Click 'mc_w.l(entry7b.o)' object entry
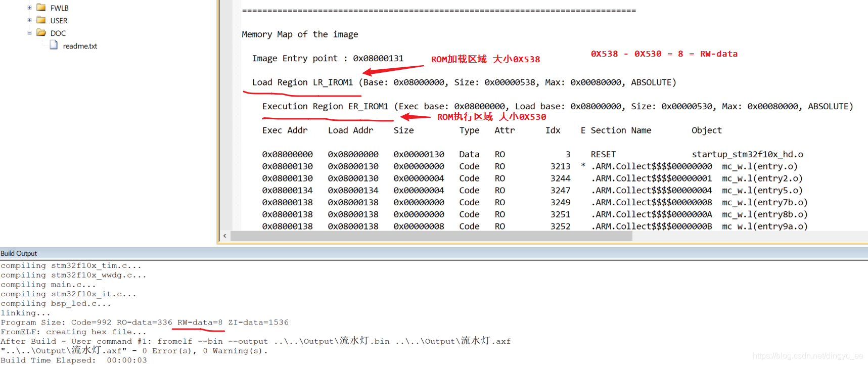This screenshot has width=868, height=365. (x=765, y=202)
